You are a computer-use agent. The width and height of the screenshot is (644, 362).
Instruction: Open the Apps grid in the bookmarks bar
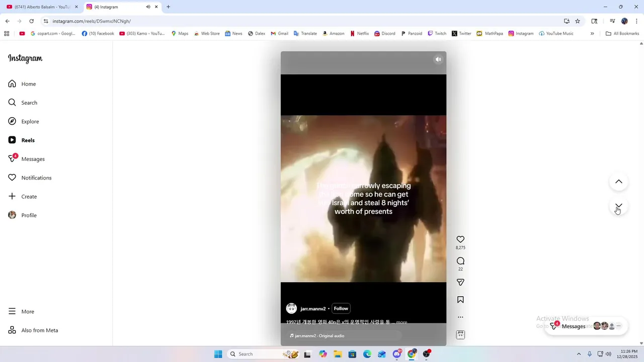tap(7, 34)
